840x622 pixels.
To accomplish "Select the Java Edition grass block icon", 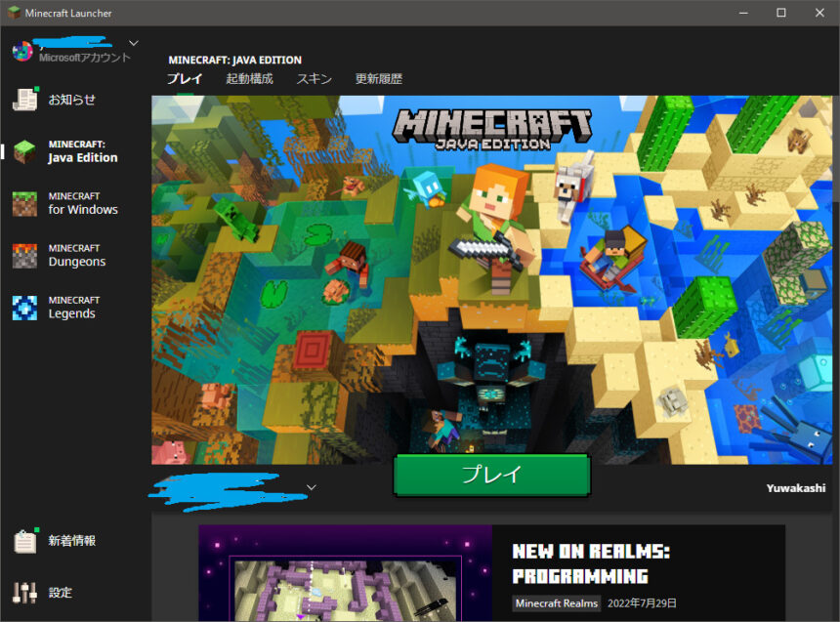I will click(x=24, y=151).
